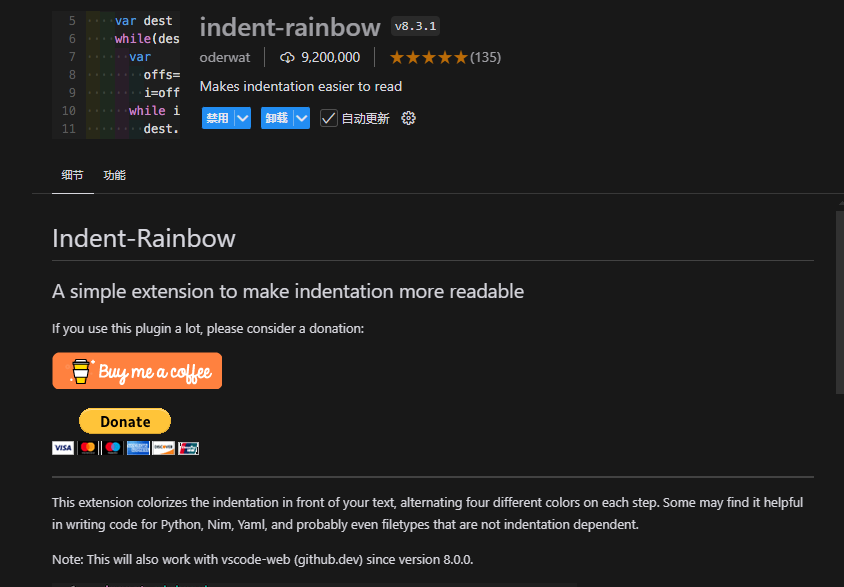Expand the dropdown arrow beside 卸载
Image resolution: width=844 pixels, height=587 pixels.
point(302,118)
